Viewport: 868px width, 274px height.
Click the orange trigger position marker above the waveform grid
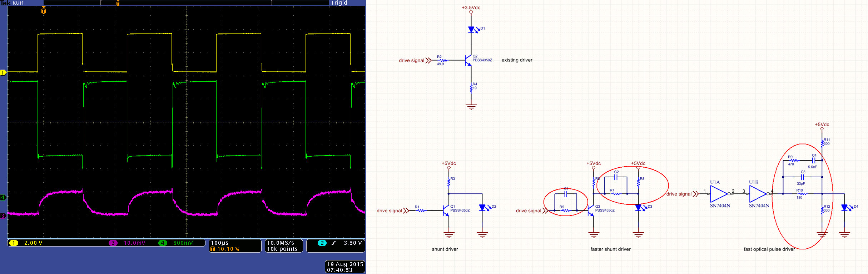click(x=44, y=11)
